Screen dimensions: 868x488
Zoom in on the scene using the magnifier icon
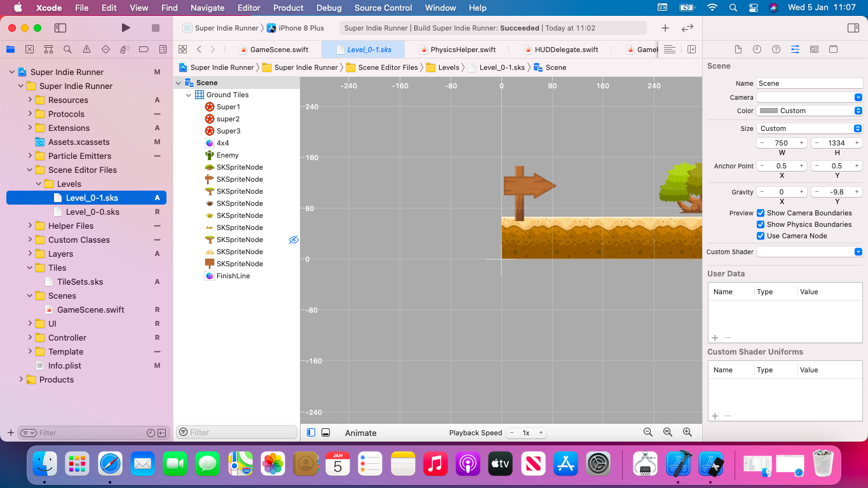click(x=687, y=432)
